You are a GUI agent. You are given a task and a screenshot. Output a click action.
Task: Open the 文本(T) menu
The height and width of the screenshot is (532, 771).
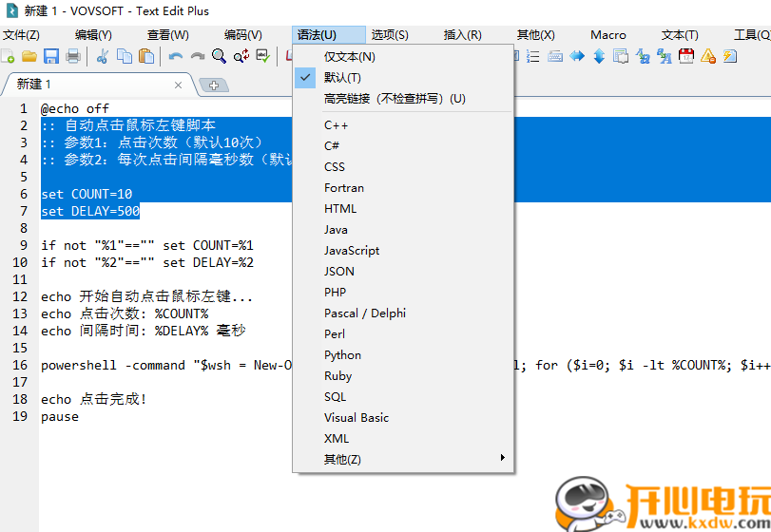tap(680, 35)
